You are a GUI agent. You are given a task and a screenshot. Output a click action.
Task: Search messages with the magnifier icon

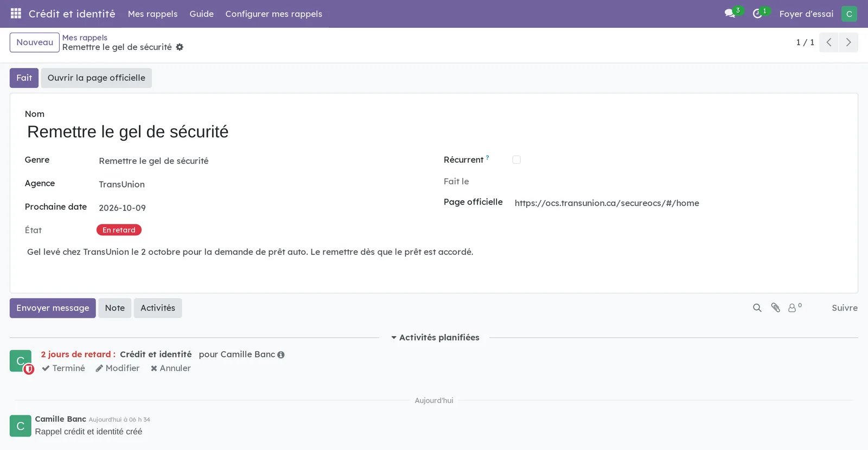(757, 308)
